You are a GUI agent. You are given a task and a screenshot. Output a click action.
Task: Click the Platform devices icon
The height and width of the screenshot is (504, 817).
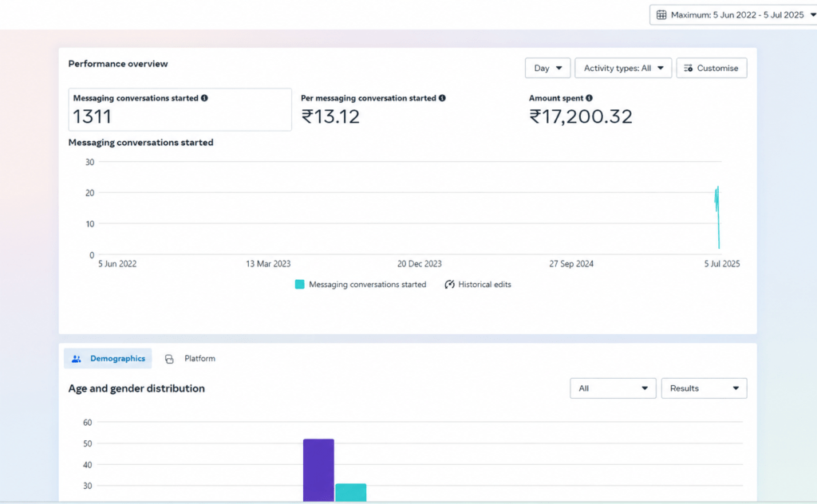click(169, 359)
